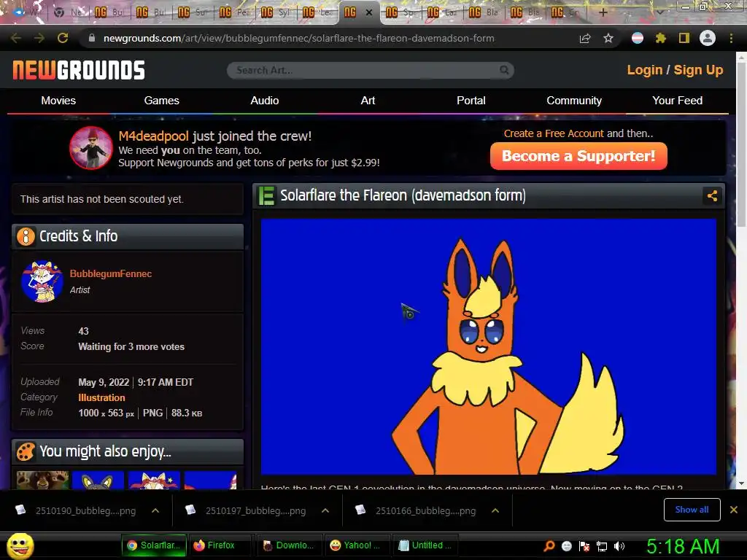Click the search magnifier in Search Art box
The height and width of the screenshot is (560, 747).
(x=504, y=70)
